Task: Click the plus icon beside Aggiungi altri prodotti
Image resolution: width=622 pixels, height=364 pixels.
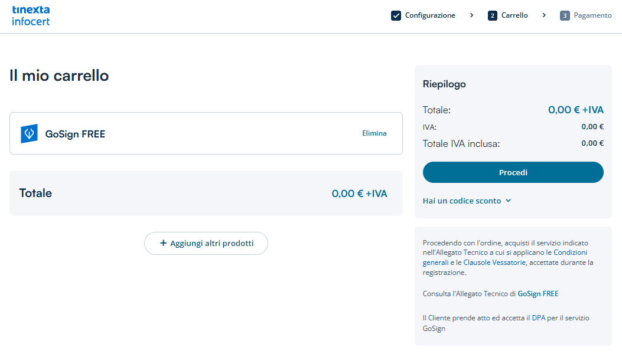Action: coord(164,243)
